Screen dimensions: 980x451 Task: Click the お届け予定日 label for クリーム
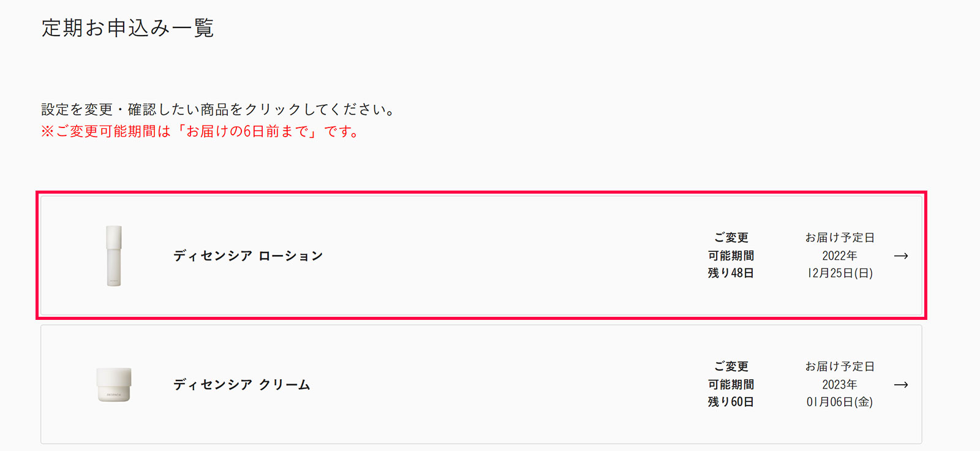pos(840,366)
